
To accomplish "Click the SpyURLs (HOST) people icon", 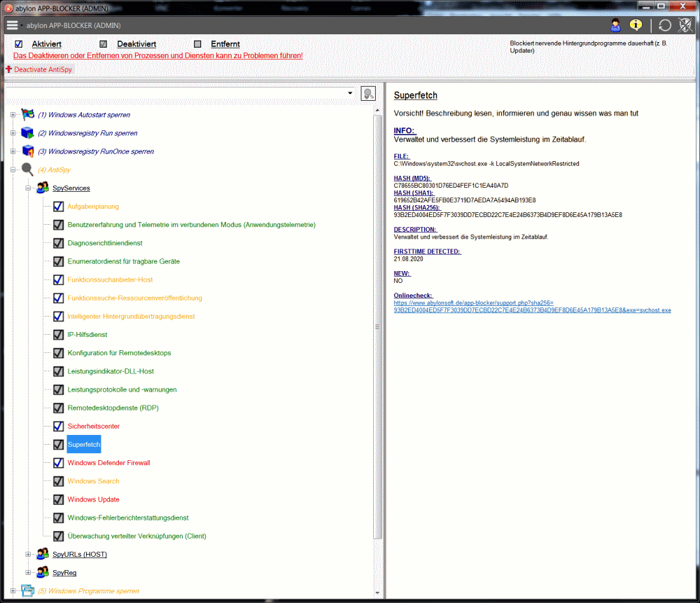I will click(x=43, y=554).
